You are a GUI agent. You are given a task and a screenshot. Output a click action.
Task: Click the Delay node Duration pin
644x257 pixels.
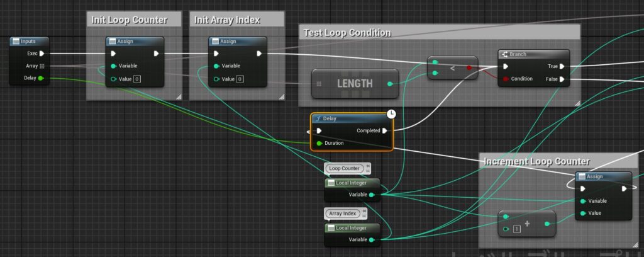(319, 144)
